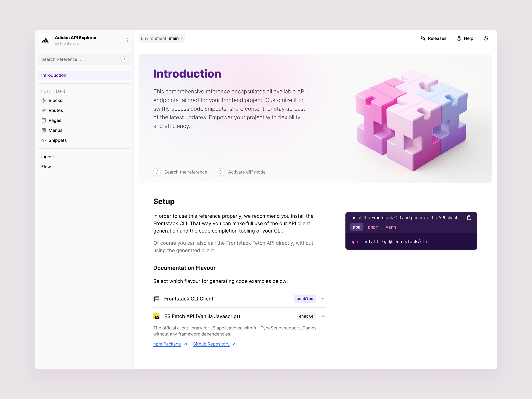Click the Routes sidebar icon
This screenshot has width=532, height=399.
pyautogui.click(x=43, y=110)
